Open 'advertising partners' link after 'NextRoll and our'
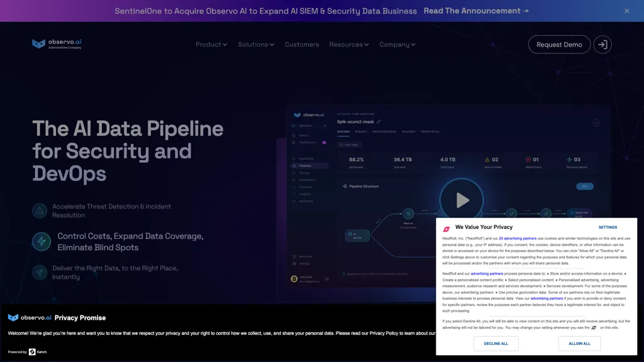This screenshot has height=362, width=644. pos(487,273)
